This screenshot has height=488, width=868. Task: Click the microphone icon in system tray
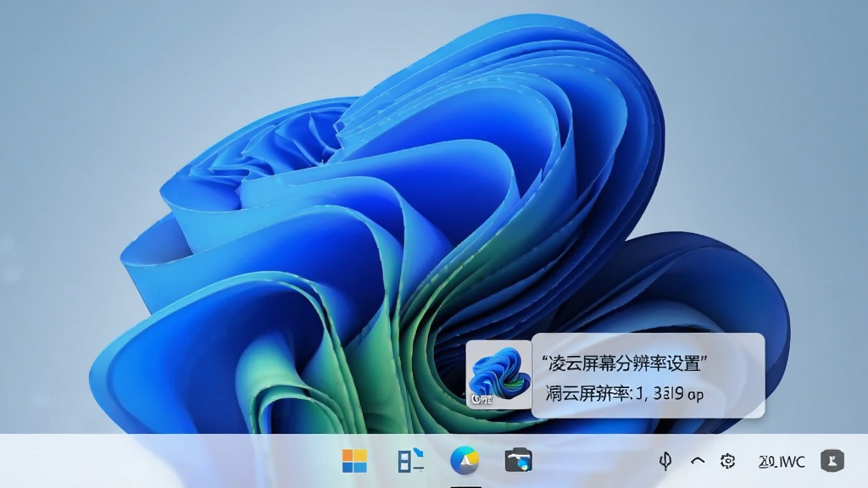click(x=665, y=461)
